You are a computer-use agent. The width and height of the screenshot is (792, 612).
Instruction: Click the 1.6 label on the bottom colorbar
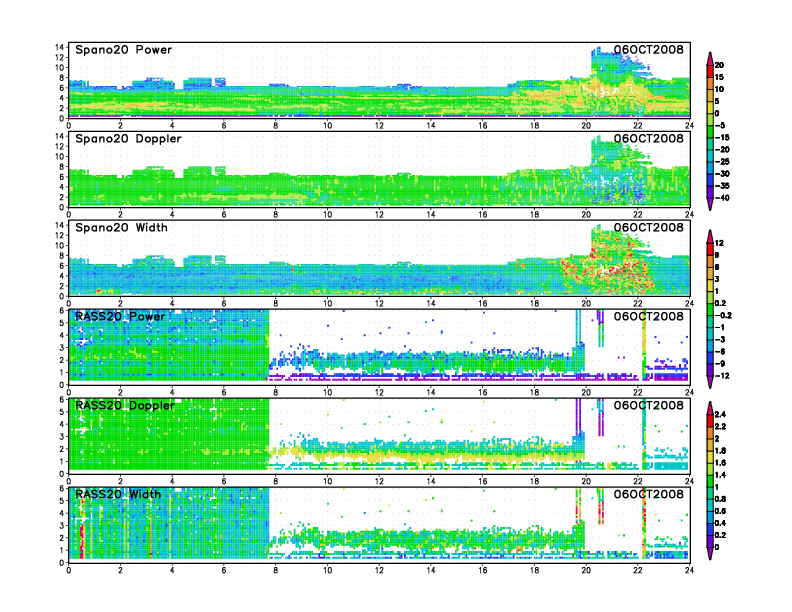click(x=720, y=463)
